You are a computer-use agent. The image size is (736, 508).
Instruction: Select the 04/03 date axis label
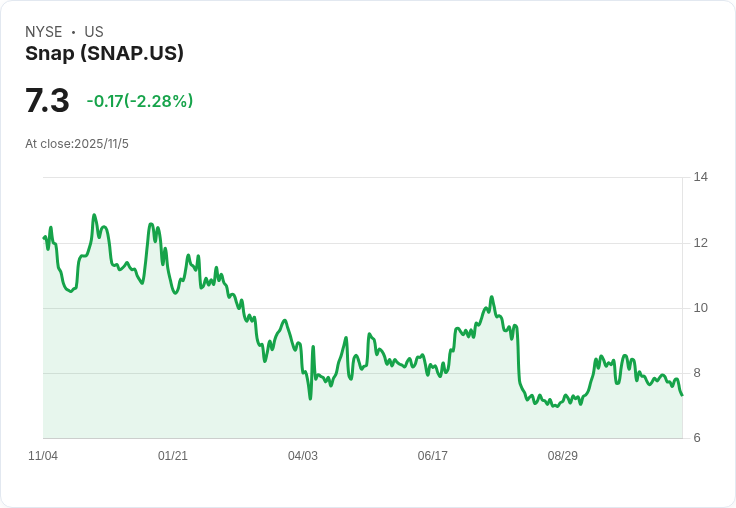coord(303,456)
